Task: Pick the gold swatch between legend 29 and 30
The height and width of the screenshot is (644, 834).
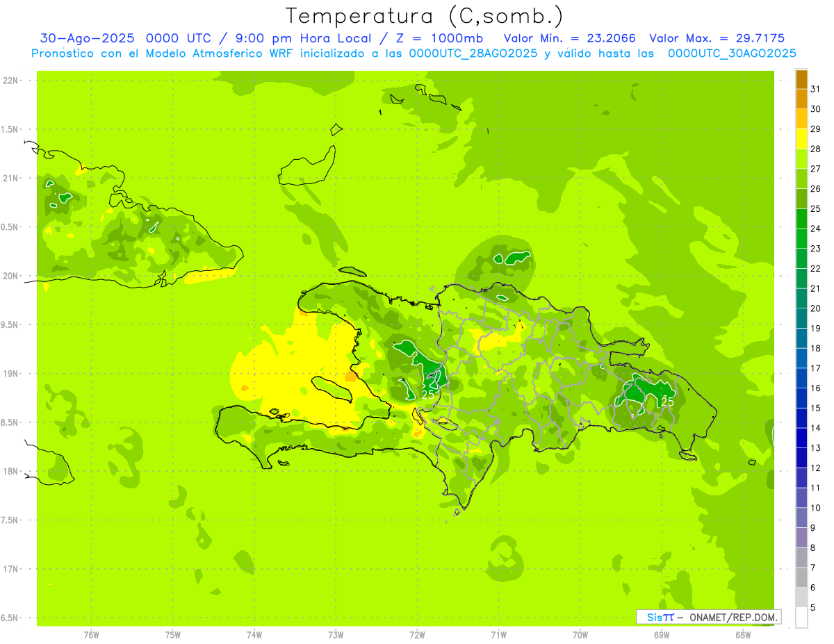Action: [801, 119]
